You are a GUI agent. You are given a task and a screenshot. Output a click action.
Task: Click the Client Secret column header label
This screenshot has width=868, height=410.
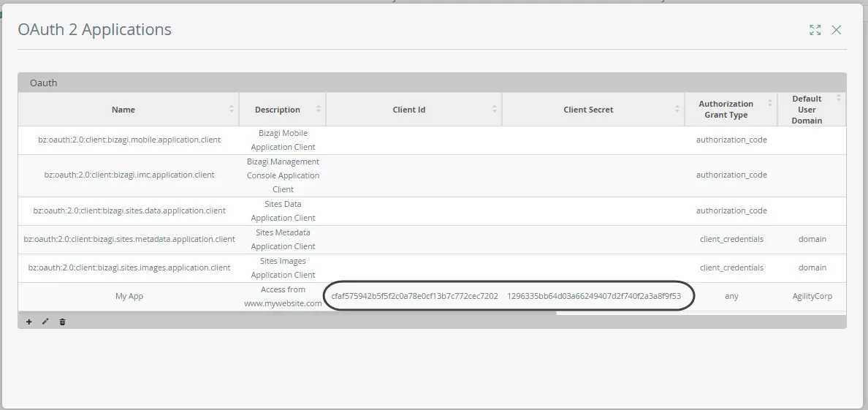click(x=588, y=110)
